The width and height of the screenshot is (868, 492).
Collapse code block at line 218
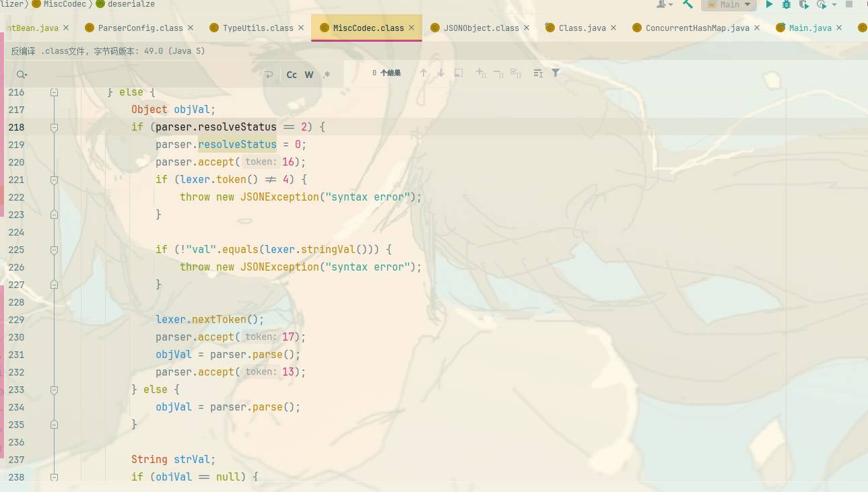click(55, 127)
